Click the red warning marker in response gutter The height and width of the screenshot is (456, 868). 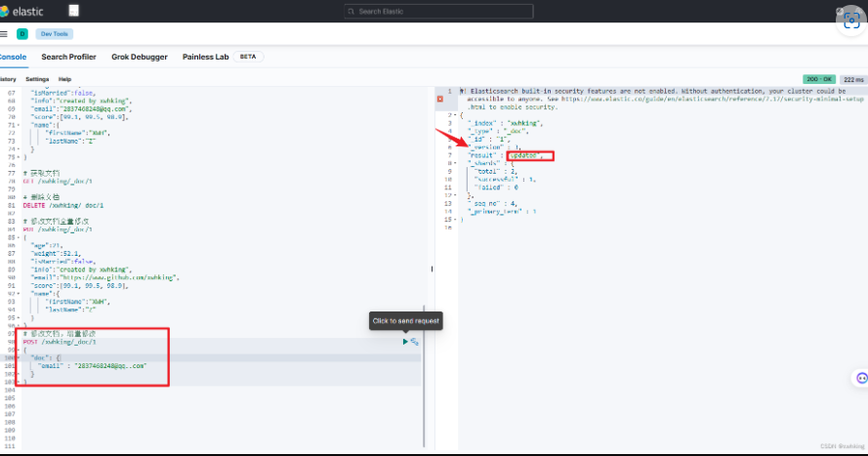pyautogui.click(x=440, y=99)
